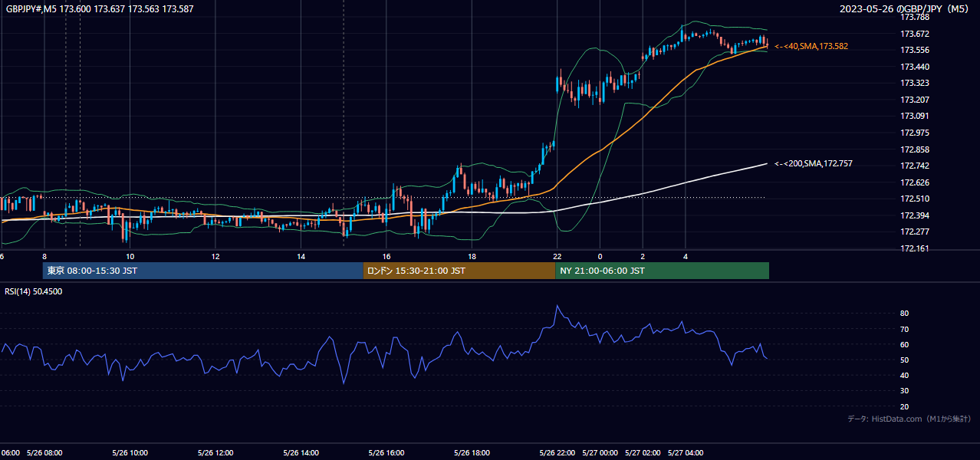Screen dimensions: 980x460
Task: Click the 173.091 price axis label
Action: 915,117
